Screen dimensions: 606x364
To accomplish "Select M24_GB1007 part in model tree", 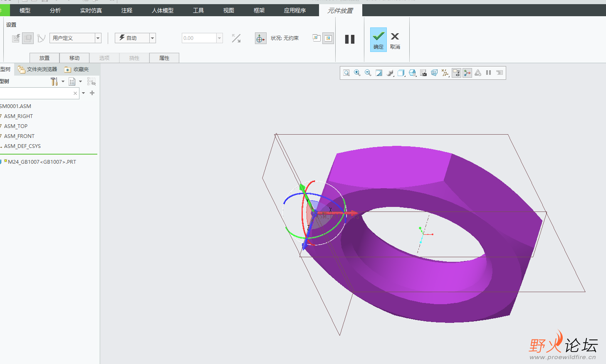I will click(x=42, y=162).
